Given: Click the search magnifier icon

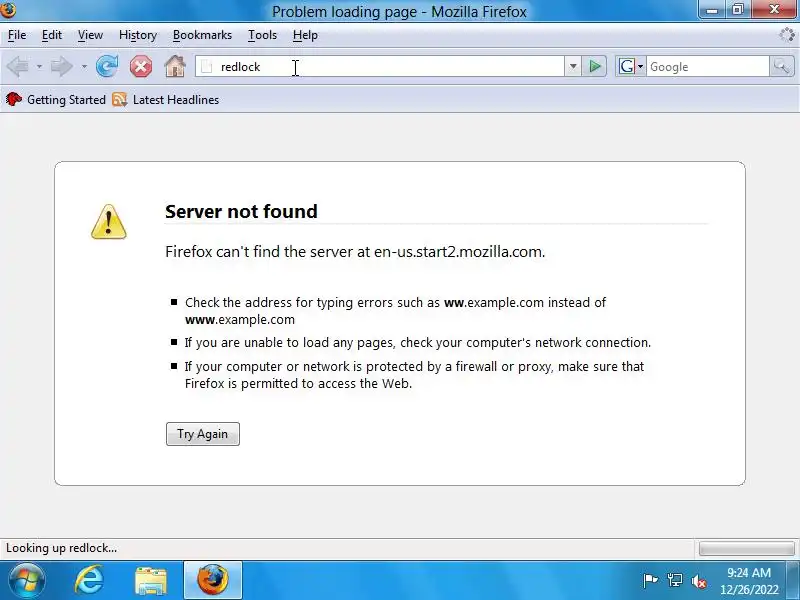Looking at the screenshot, I should pos(781,66).
